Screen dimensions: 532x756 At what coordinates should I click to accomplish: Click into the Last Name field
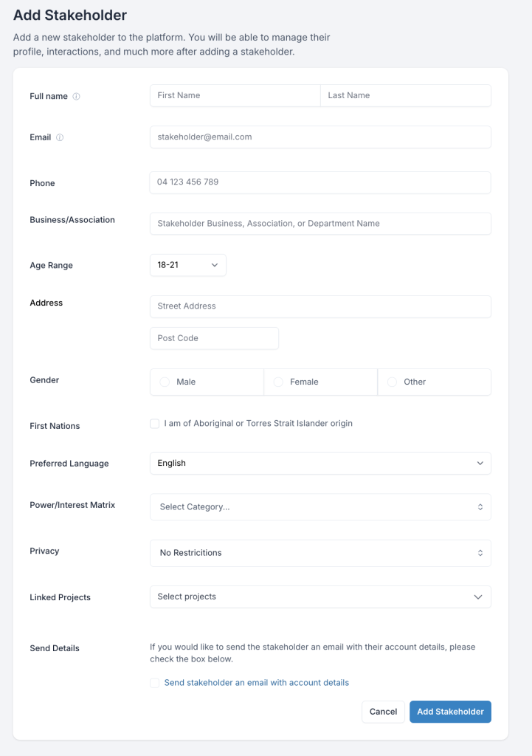tap(405, 95)
